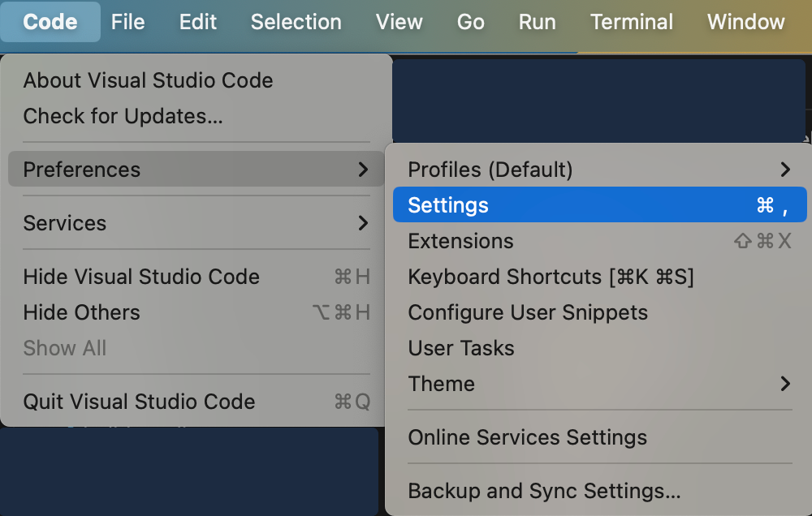Select Configure User Snippets
The width and height of the screenshot is (812, 516).
click(x=600, y=312)
